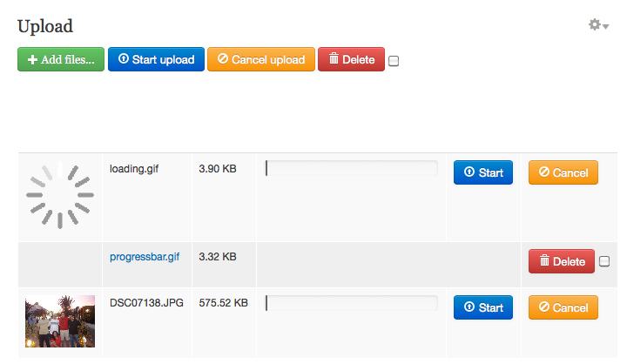Viewport: 627px width, 364px height.
Task: Click the Cancel upload button
Action: tap(261, 59)
